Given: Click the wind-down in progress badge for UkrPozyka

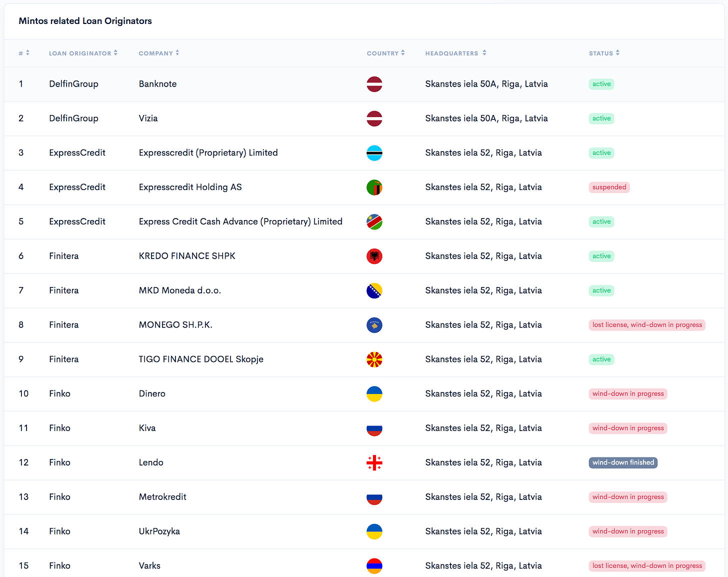Looking at the screenshot, I should point(628,531).
